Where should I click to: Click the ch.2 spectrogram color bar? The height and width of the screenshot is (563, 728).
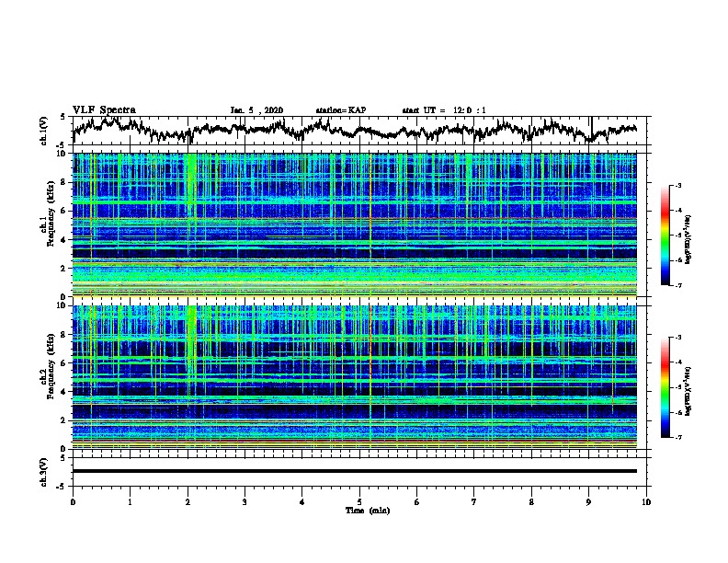pyautogui.click(x=665, y=387)
